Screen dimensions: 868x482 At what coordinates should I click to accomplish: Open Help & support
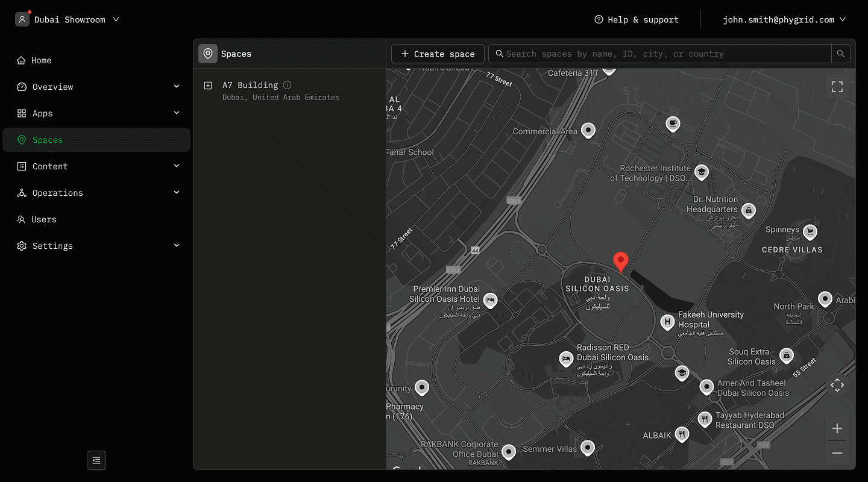click(x=637, y=20)
